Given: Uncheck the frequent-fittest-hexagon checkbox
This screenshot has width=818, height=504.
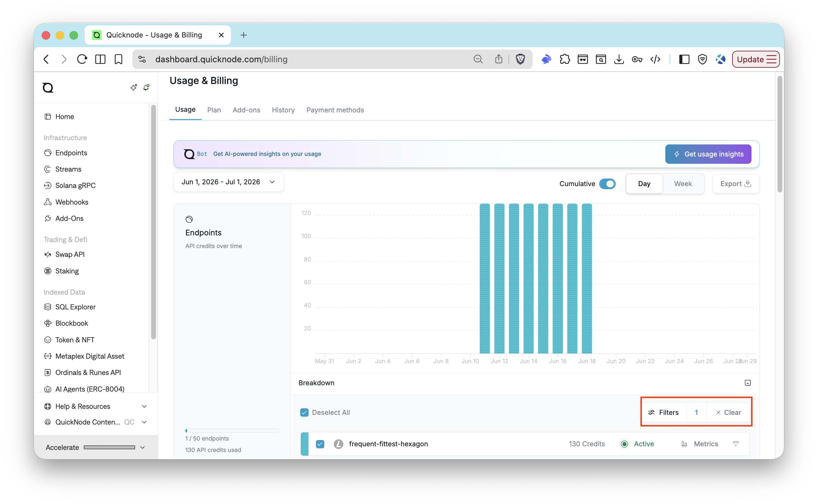Looking at the screenshot, I should click(x=320, y=444).
